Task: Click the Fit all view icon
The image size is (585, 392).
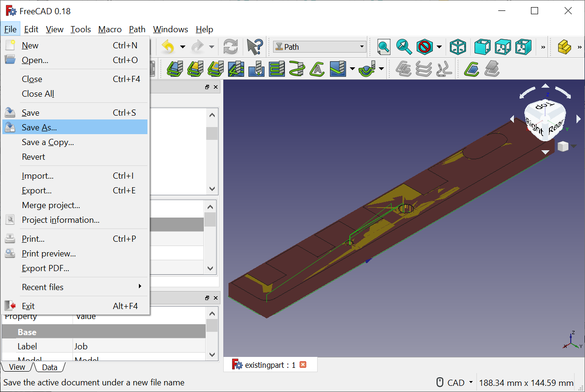Action: point(384,46)
